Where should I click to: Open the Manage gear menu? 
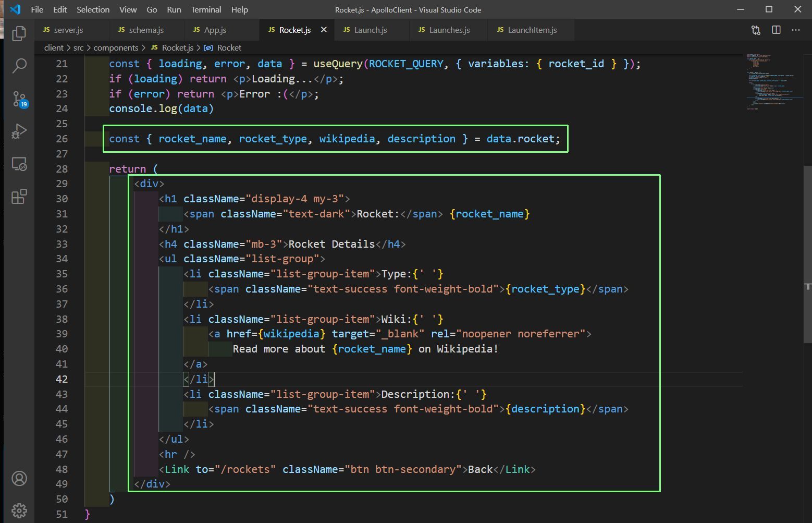coord(19,510)
